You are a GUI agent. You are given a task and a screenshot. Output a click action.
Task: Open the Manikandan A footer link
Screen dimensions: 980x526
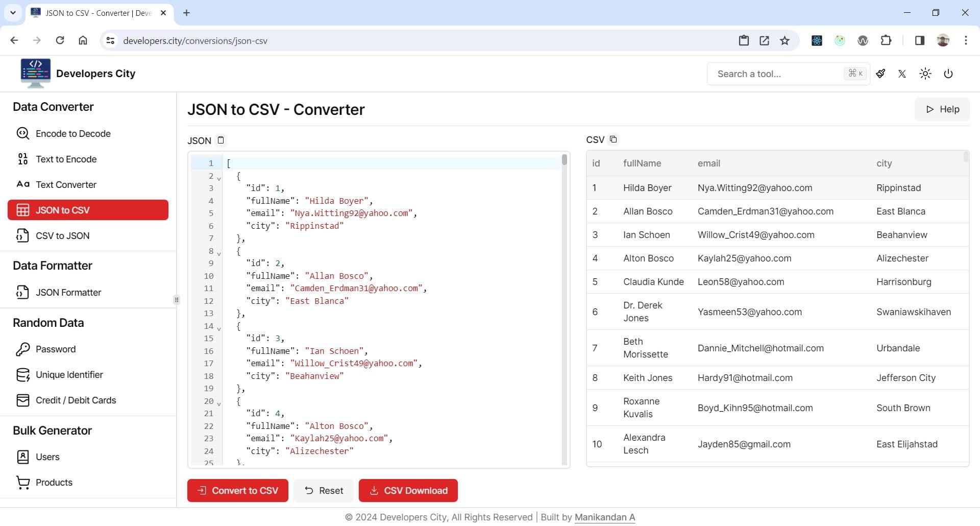coord(604,517)
